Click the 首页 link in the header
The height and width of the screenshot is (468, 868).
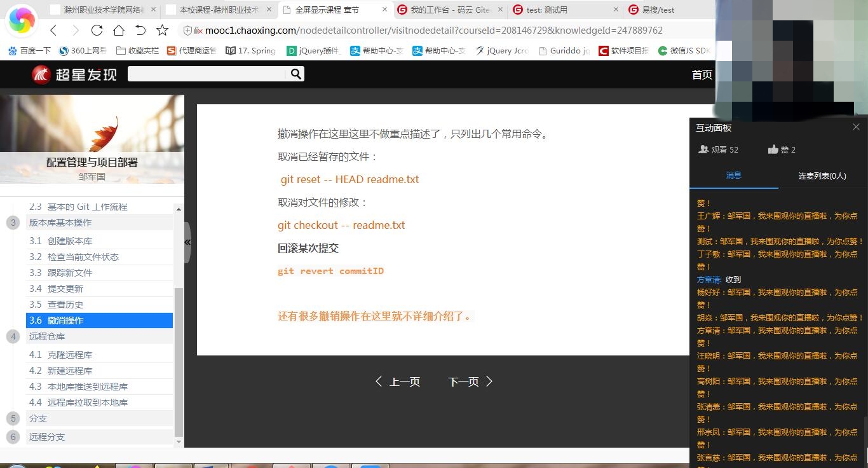[702, 74]
